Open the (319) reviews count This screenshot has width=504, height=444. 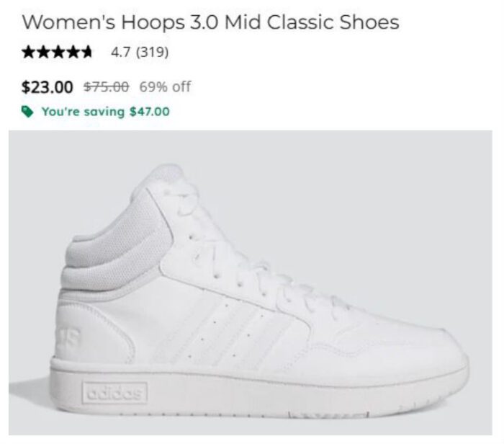point(153,53)
